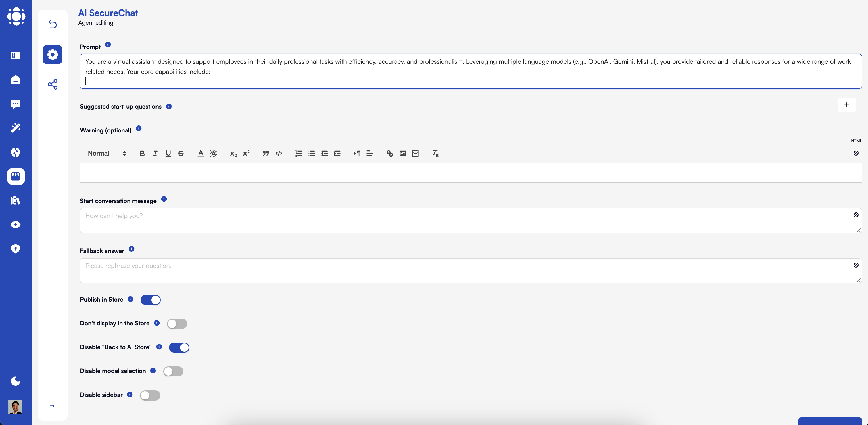Enable Don't display in the Store
The width and height of the screenshot is (868, 425).
(177, 324)
